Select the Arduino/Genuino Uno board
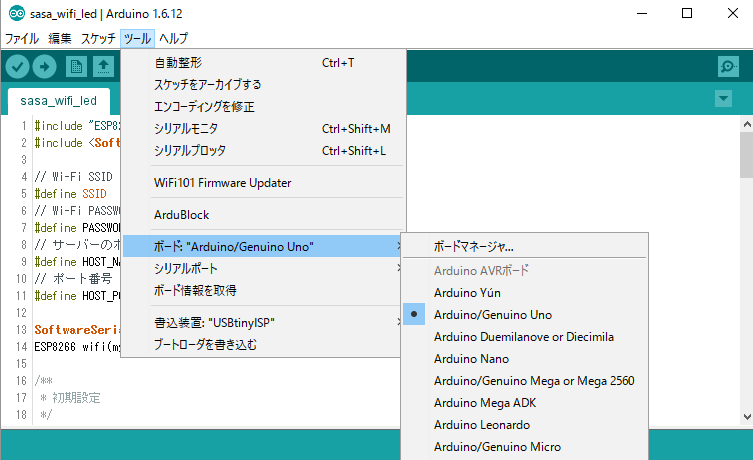Viewport: 753px width, 460px height. (524, 315)
